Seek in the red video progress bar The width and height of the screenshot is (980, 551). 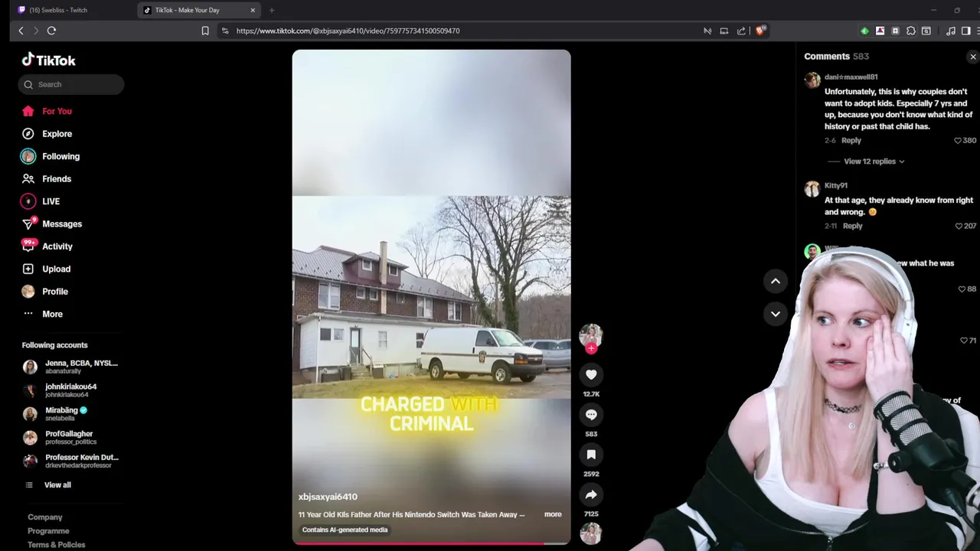[x=431, y=543]
